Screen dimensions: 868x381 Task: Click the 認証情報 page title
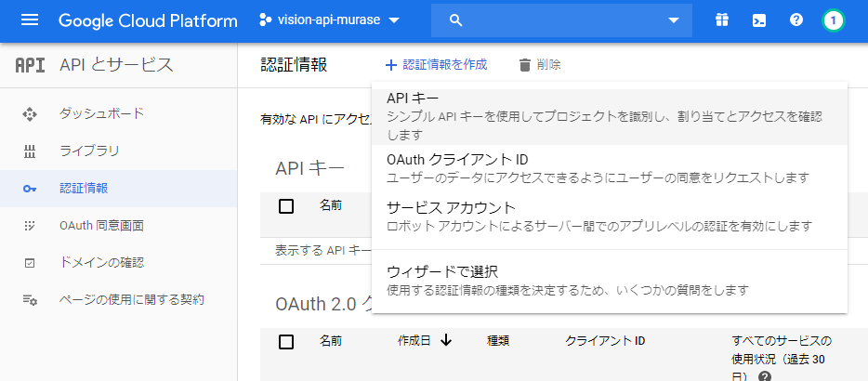(x=294, y=65)
